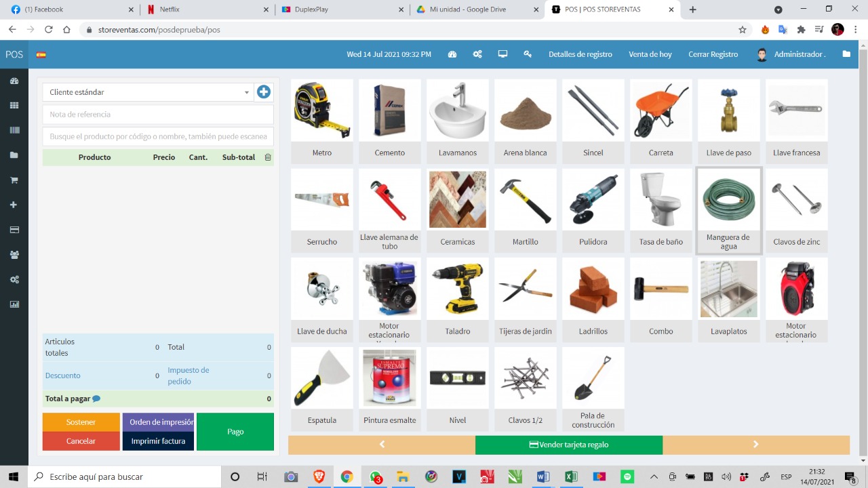Click the orange Sostener button
Viewport: 868px width, 488px height.
coord(81,422)
